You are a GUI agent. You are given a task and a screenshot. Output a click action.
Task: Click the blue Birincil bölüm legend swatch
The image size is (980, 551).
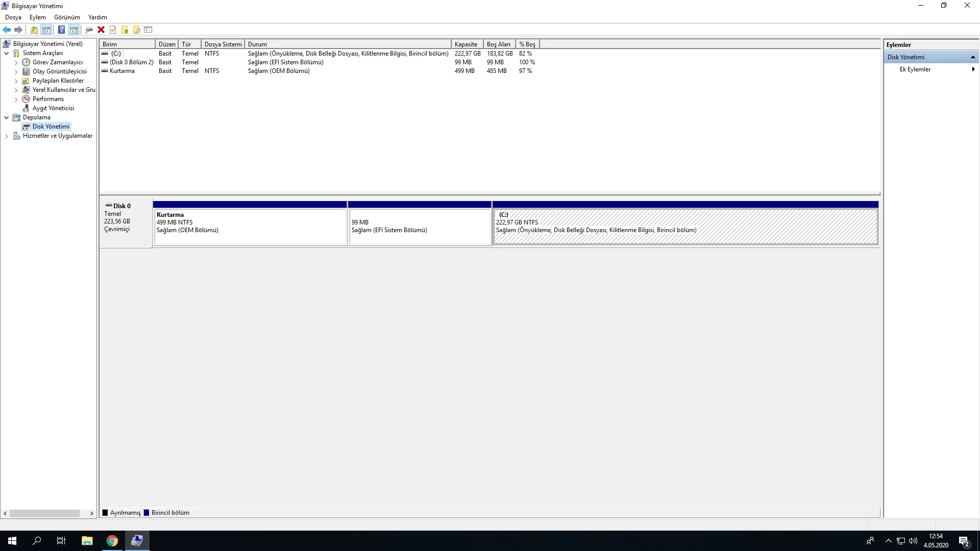tap(146, 513)
